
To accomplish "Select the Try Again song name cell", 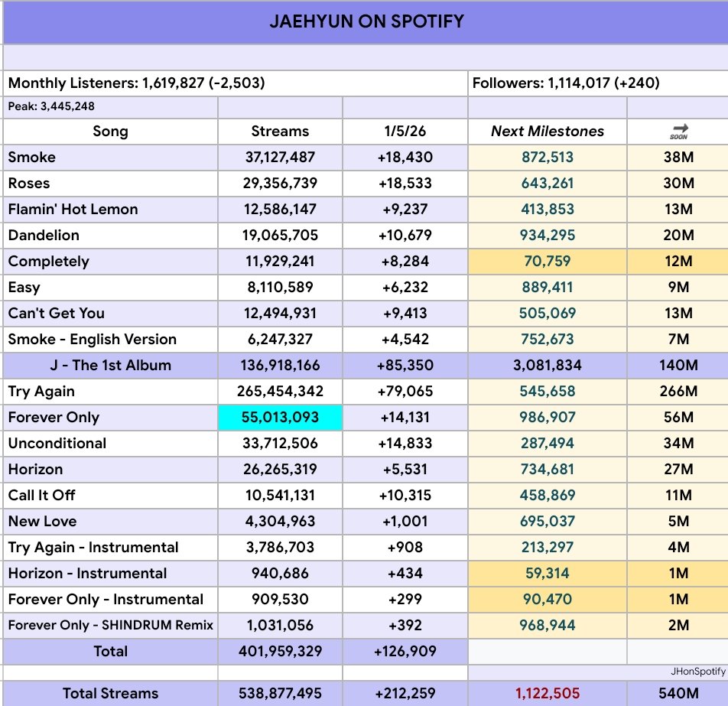I will pyautogui.click(x=110, y=392).
